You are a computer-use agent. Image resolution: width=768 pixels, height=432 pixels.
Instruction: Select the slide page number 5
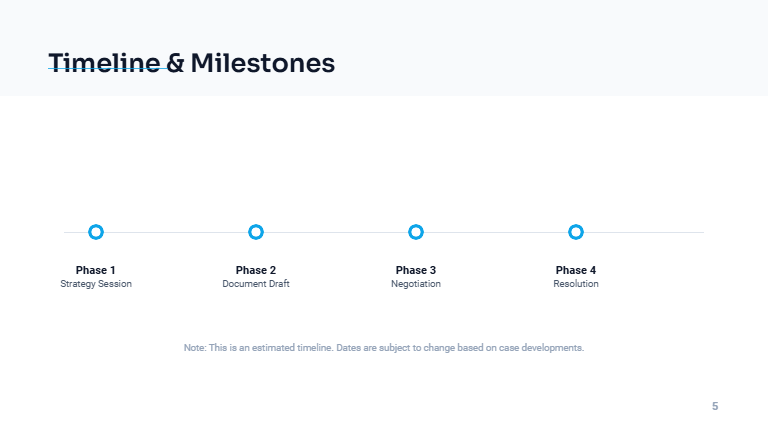pyautogui.click(x=715, y=406)
